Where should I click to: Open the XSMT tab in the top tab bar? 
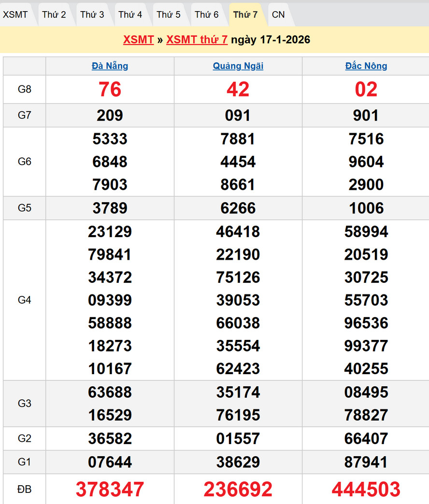coord(15,14)
